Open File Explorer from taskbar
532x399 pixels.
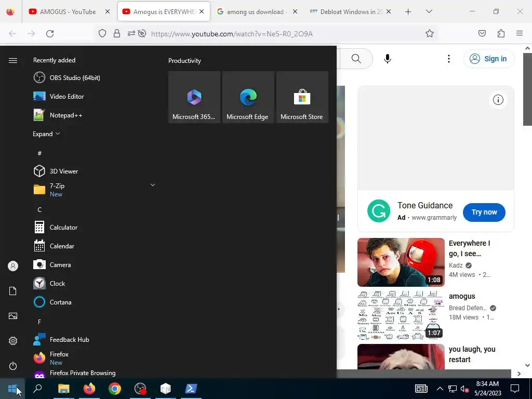[x=63, y=389]
